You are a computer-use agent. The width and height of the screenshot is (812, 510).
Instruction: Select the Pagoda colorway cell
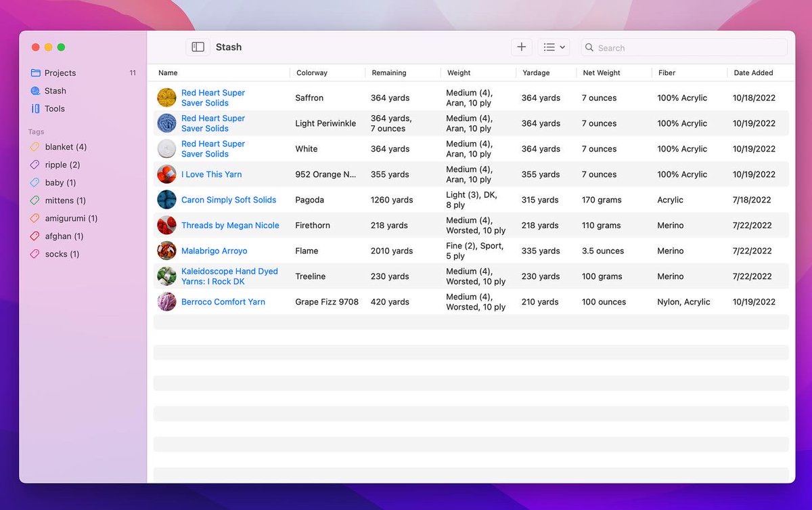pos(310,200)
